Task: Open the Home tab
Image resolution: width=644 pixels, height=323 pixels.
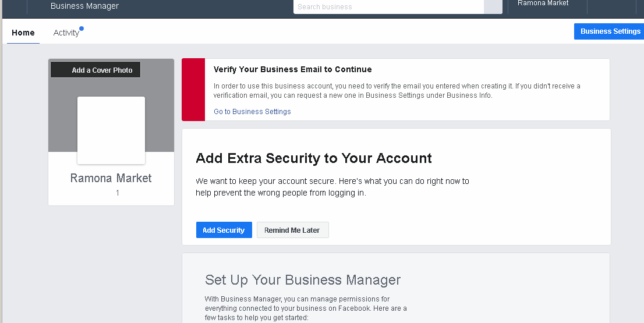Action: (x=23, y=33)
